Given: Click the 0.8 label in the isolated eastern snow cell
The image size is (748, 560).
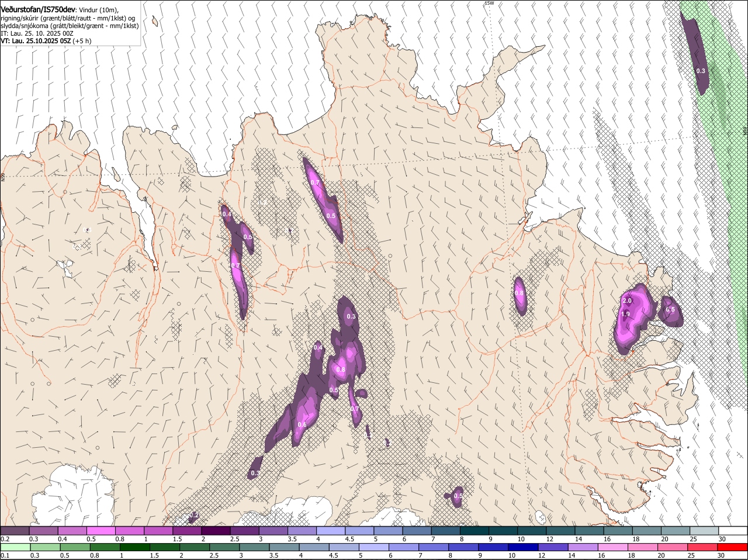Looking at the screenshot, I should click(x=519, y=293).
